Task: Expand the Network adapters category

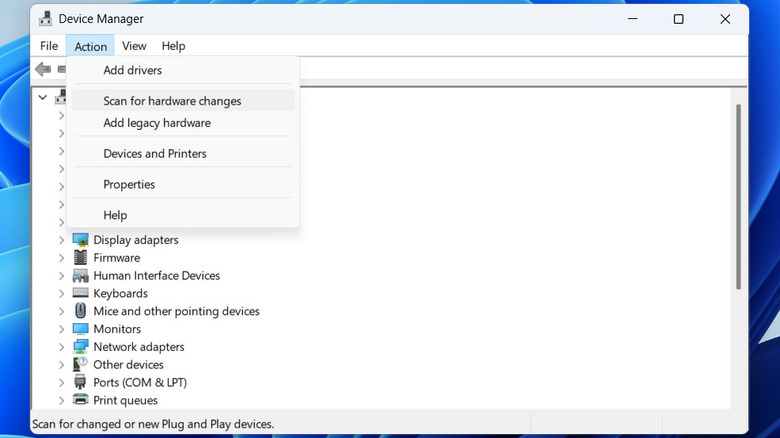Action: point(61,347)
